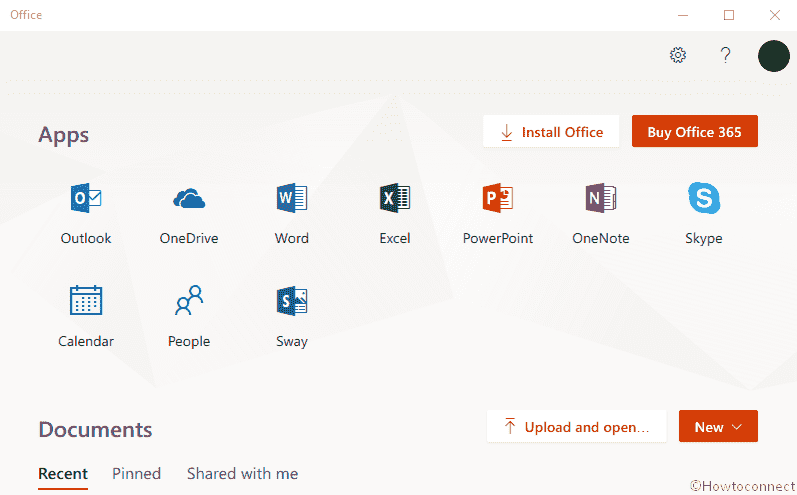Expand the New document dropdown
This screenshot has height=495, width=797.
pyautogui.click(x=718, y=426)
